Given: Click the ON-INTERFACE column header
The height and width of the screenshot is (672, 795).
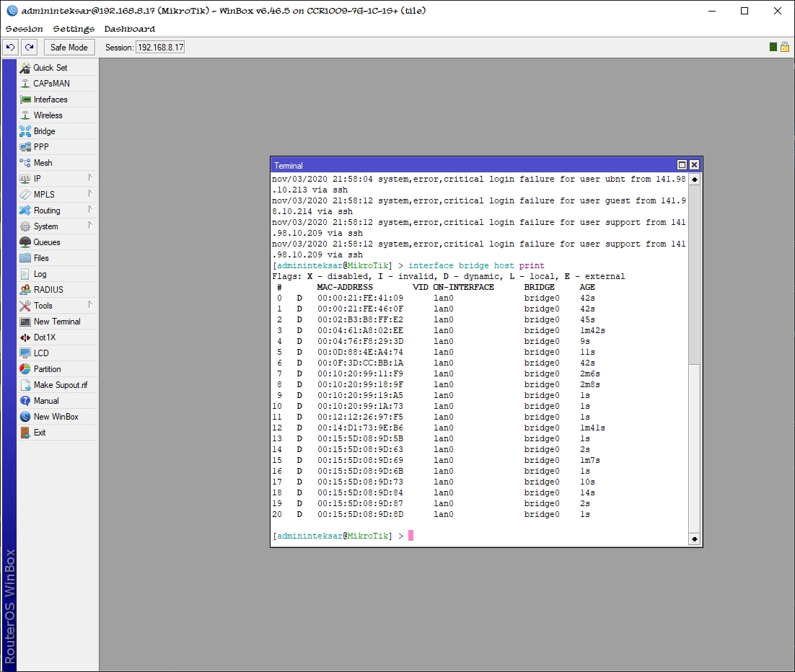Looking at the screenshot, I should tap(463, 288).
